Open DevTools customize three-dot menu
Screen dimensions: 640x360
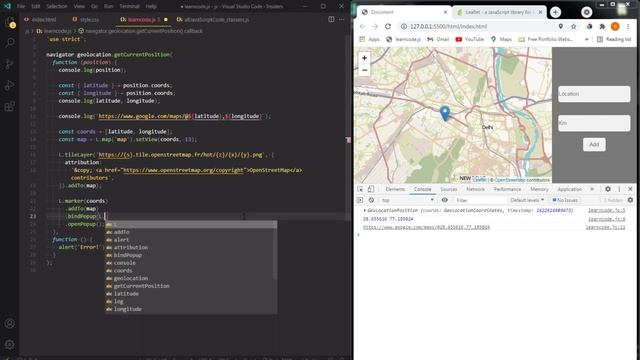tap(619, 189)
